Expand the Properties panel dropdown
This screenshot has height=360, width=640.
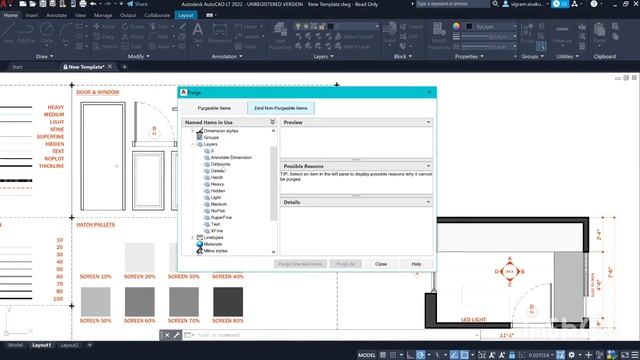point(469,56)
